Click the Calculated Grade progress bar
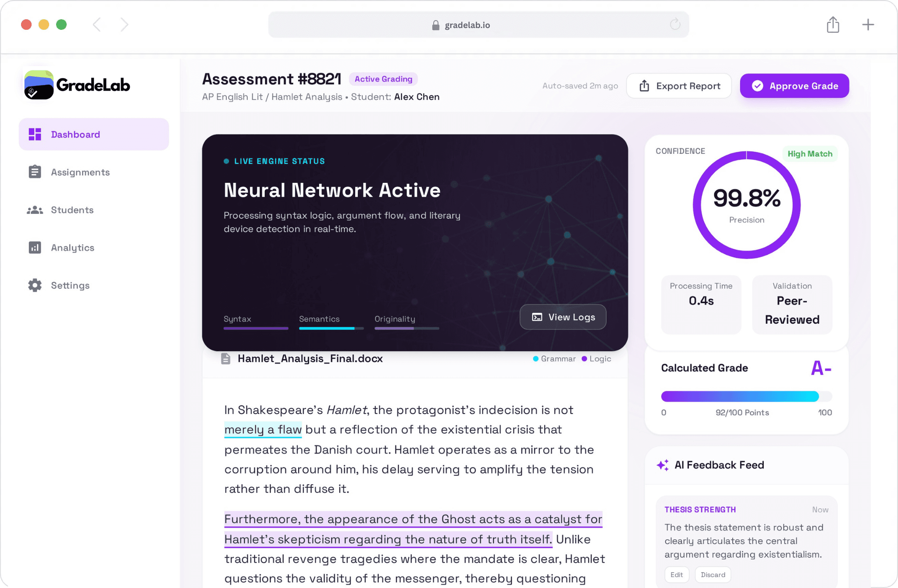This screenshot has height=588, width=898. click(745, 396)
